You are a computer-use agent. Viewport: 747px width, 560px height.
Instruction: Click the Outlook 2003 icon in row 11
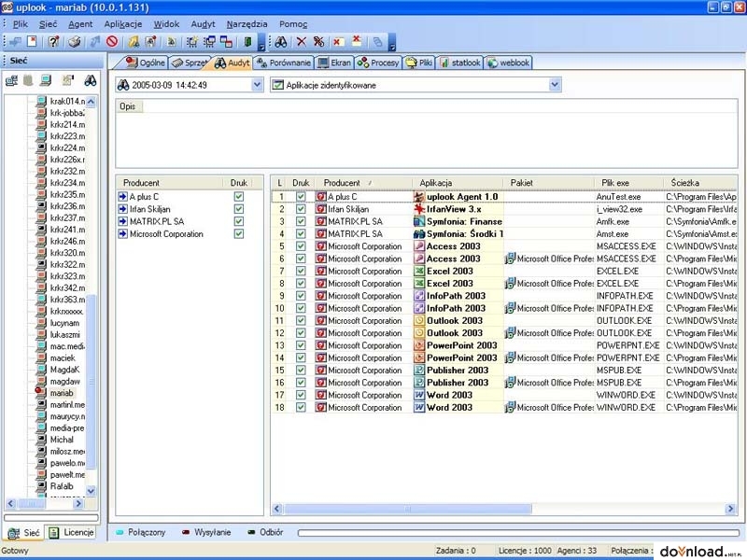coord(418,320)
